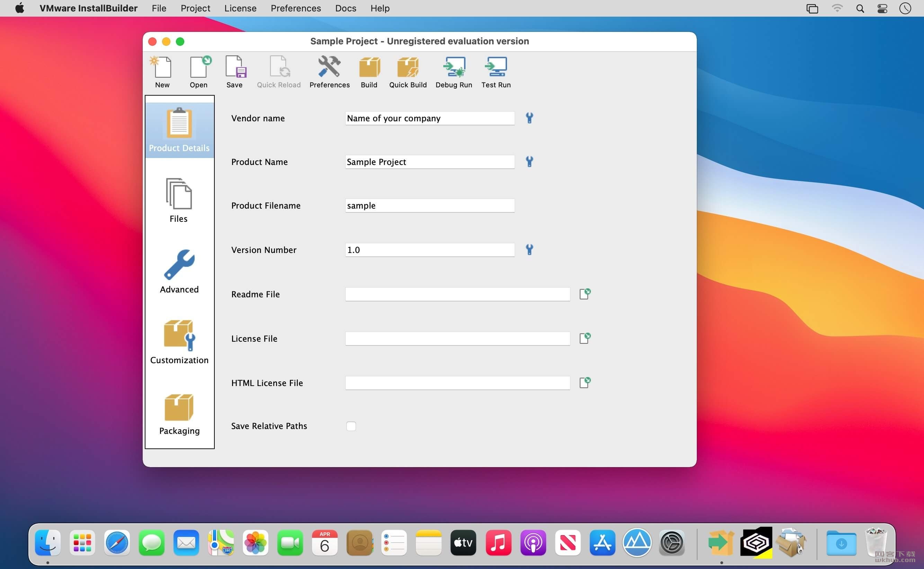Focus the Product Filename field
This screenshot has height=569, width=924.
[x=430, y=205]
